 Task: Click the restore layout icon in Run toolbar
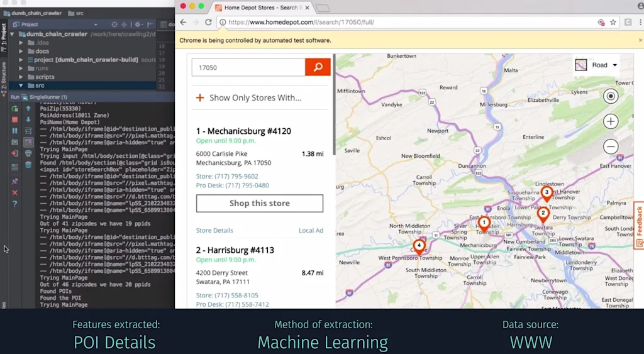click(15, 167)
